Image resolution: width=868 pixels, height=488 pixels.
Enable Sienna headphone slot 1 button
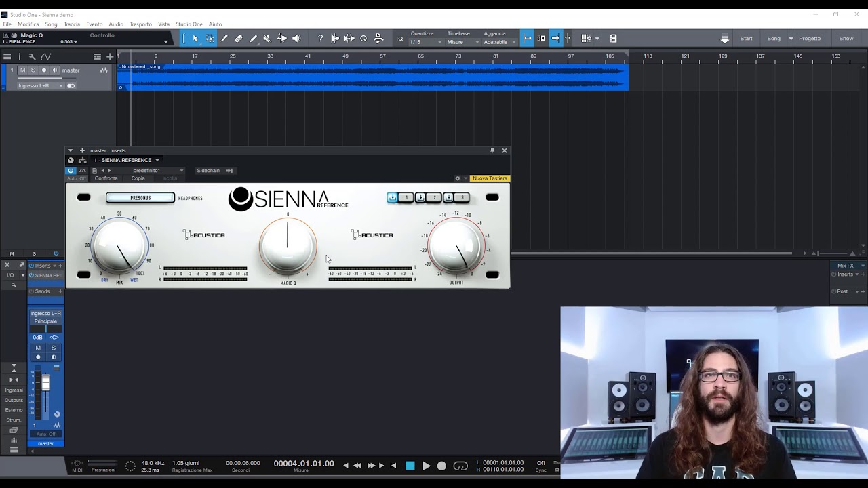406,197
